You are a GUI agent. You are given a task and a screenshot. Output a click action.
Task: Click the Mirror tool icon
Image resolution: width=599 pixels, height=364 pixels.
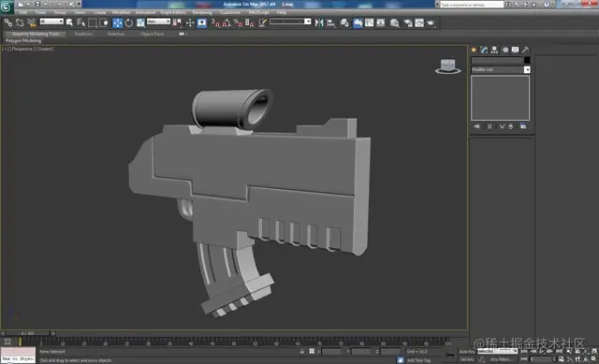[319, 22]
